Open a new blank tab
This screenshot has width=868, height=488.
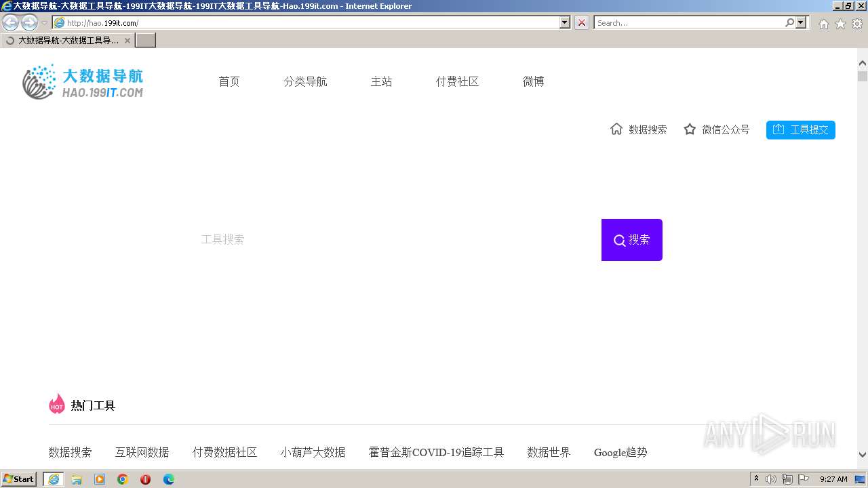(146, 41)
